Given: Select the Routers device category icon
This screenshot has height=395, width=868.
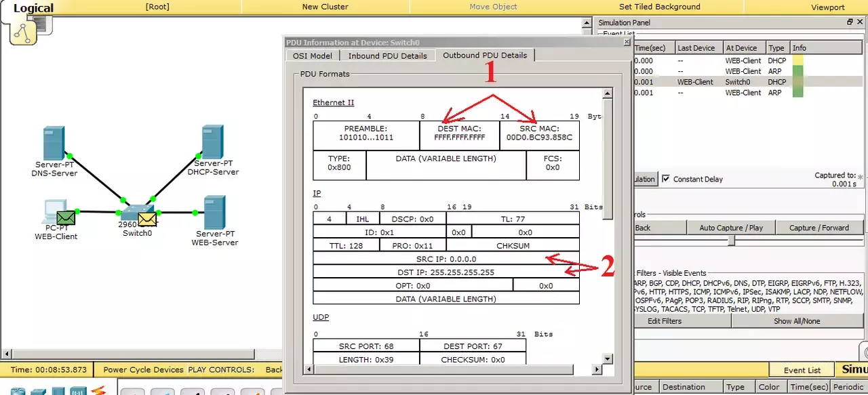Looking at the screenshot, I should pos(18,392).
